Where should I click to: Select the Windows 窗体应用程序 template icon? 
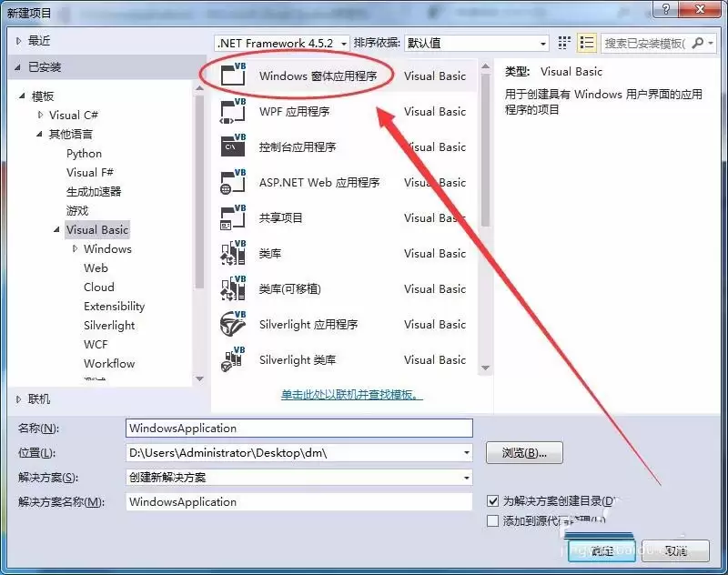point(231,76)
